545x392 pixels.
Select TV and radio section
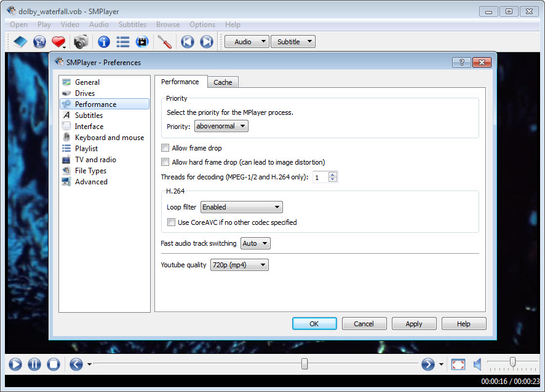105,160
